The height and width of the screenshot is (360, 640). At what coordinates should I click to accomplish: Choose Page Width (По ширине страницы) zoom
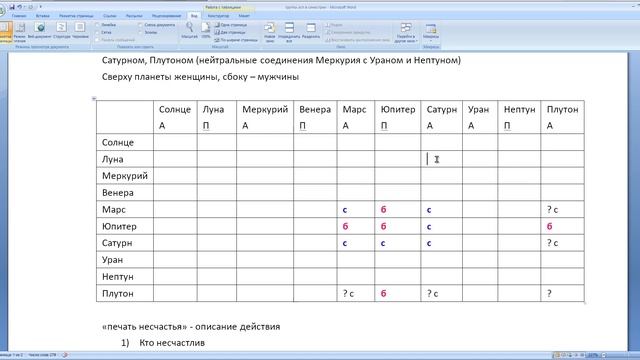236,40
